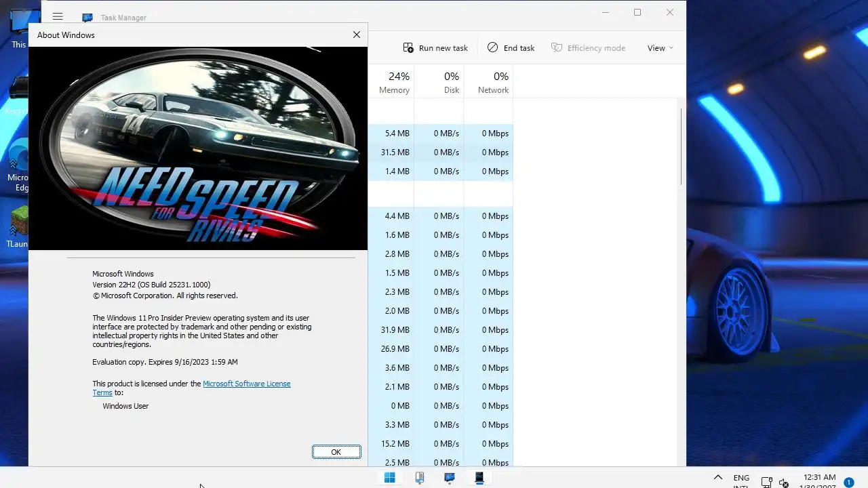Click the Microsoft Windows heading text
Screen dimensions: 868x488
click(123, 274)
